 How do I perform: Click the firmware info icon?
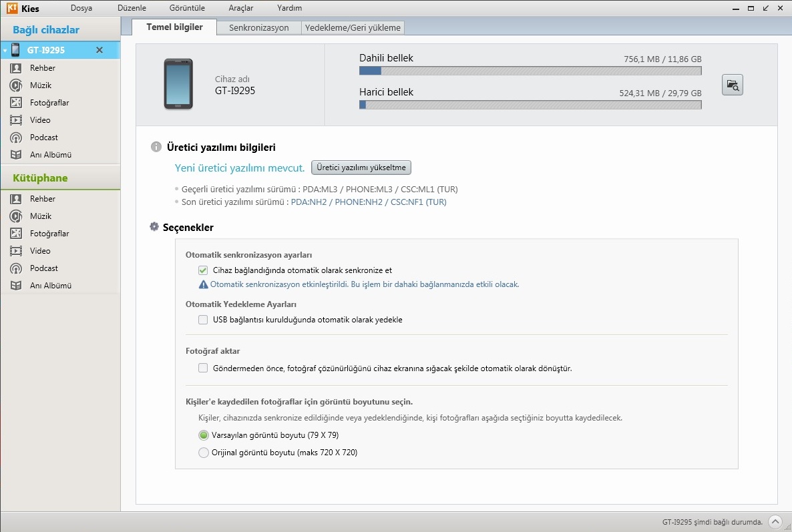156,147
